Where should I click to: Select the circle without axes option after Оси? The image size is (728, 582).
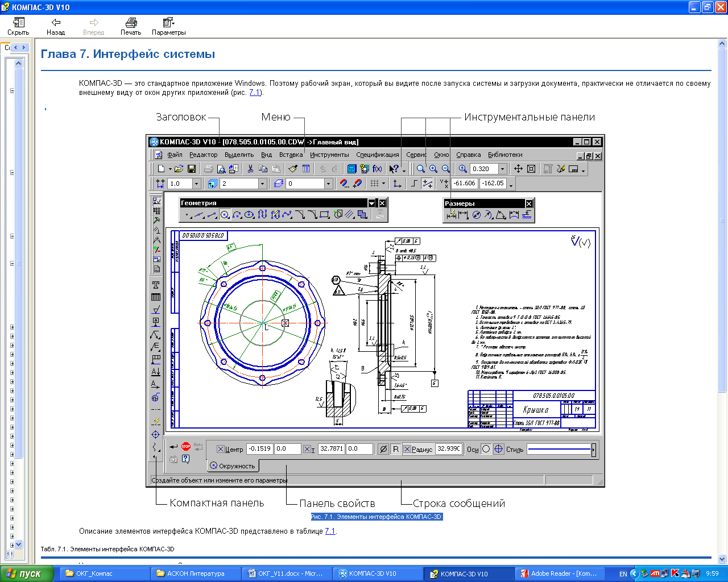tap(486, 449)
